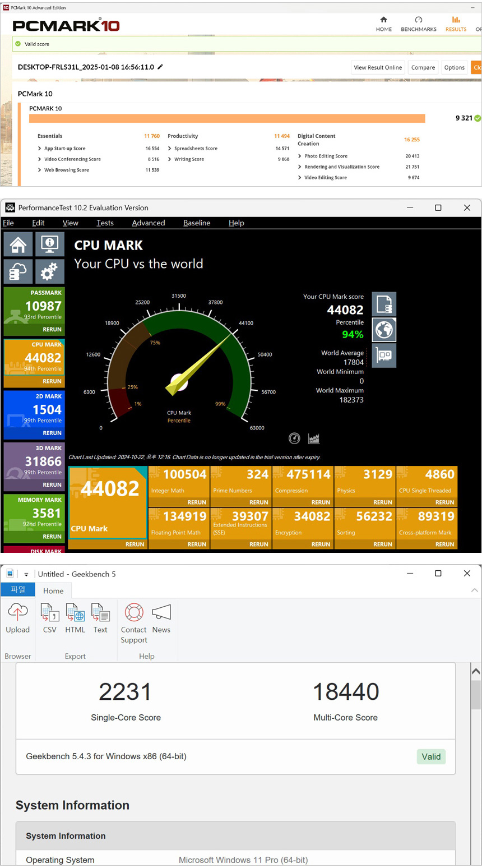Click the settings gears icon
The image size is (482, 868).
(49, 272)
